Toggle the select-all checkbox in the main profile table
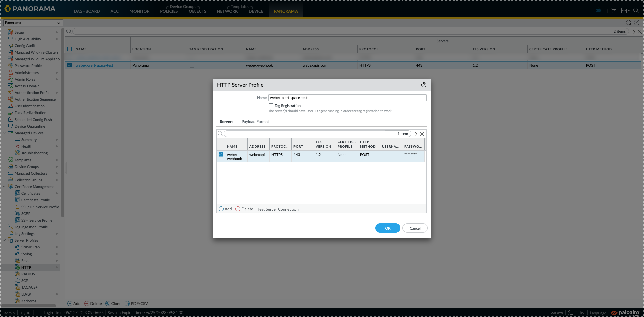 (69, 49)
